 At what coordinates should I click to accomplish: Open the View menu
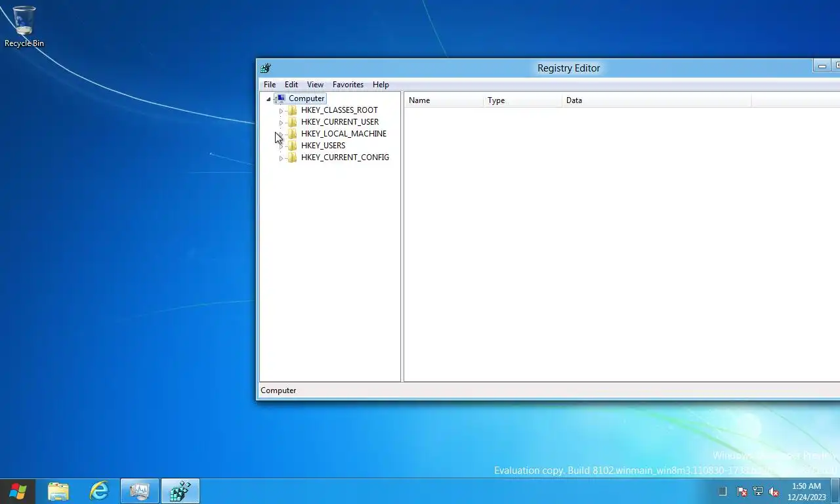click(x=316, y=85)
